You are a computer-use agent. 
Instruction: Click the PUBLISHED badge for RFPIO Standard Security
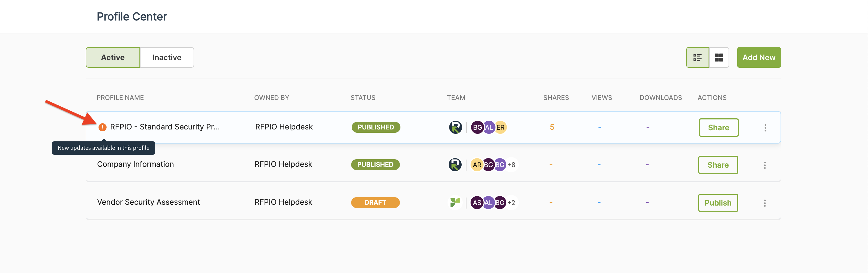click(376, 127)
